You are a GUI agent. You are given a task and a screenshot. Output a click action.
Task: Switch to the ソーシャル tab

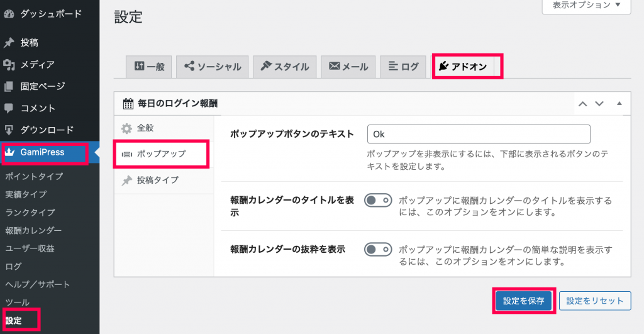click(x=213, y=67)
